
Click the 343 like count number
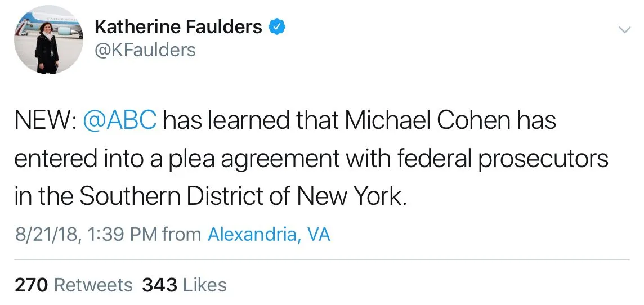click(x=160, y=285)
